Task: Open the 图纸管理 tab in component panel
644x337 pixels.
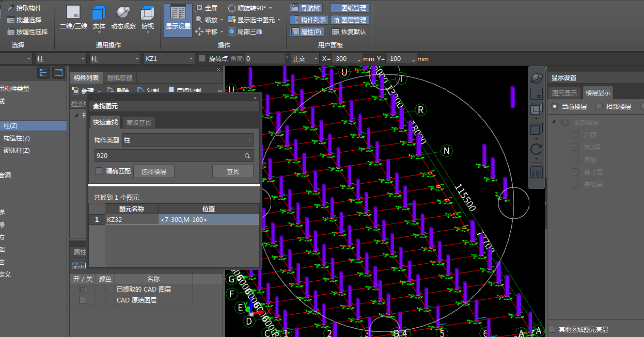Action: tap(120, 77)
